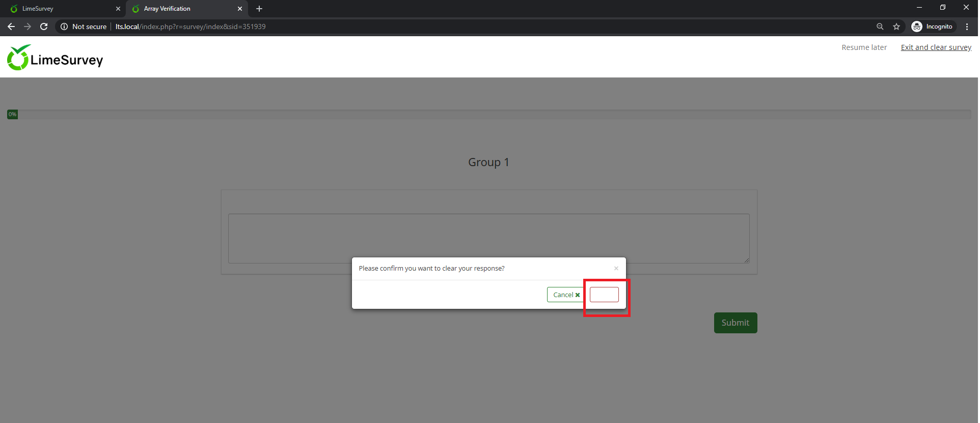This screenshot has width=980, height=423.
Task: Select the Array Verification tab
Action: [x=187, y=9]
